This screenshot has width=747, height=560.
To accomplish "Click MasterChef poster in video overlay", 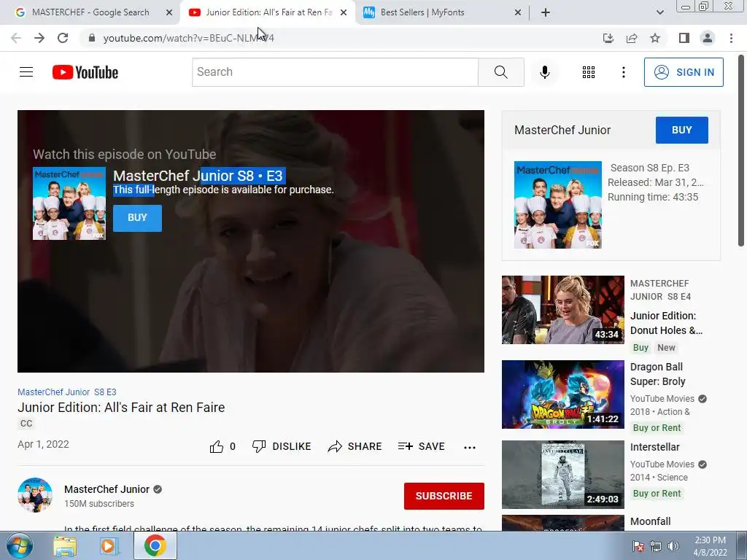I will pyautogui.click(x=69, y=203).
